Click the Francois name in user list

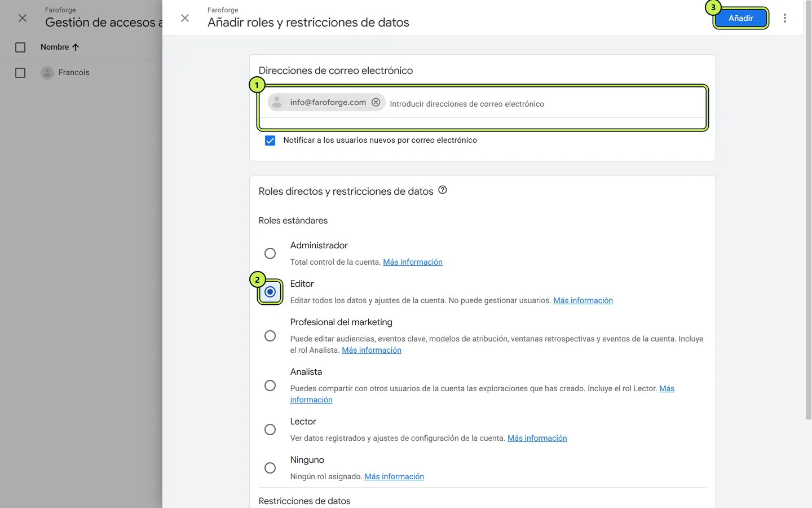(74, 72)
